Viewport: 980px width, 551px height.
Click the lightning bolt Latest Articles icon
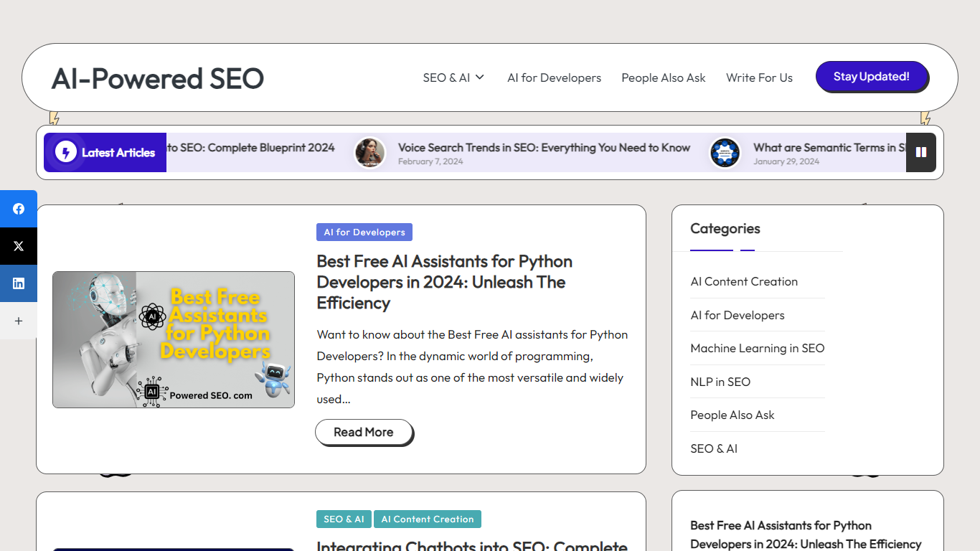tap(65, 152)
